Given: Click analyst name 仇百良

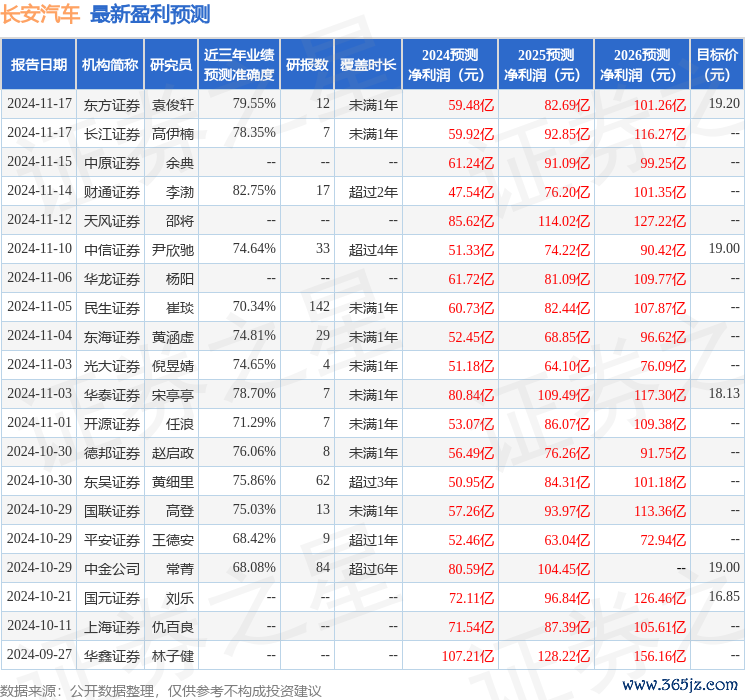Looking at the screenshot, I should point(173,626).
